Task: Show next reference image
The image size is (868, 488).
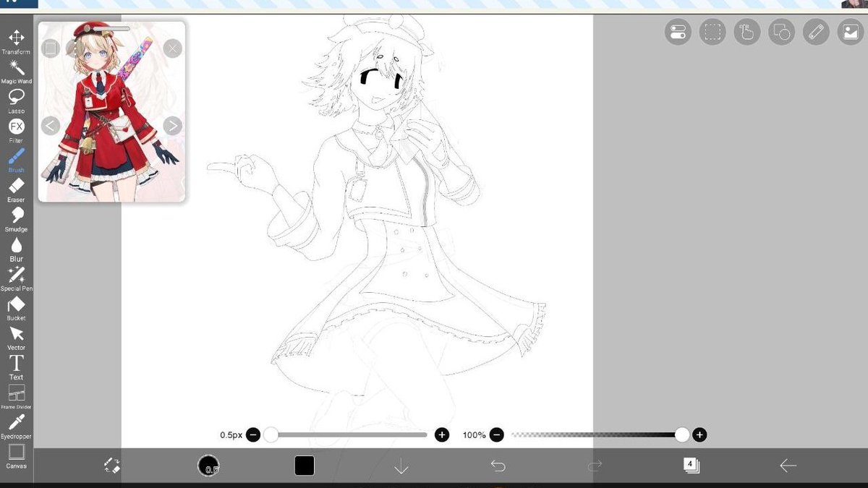Action: coord(172,126)
